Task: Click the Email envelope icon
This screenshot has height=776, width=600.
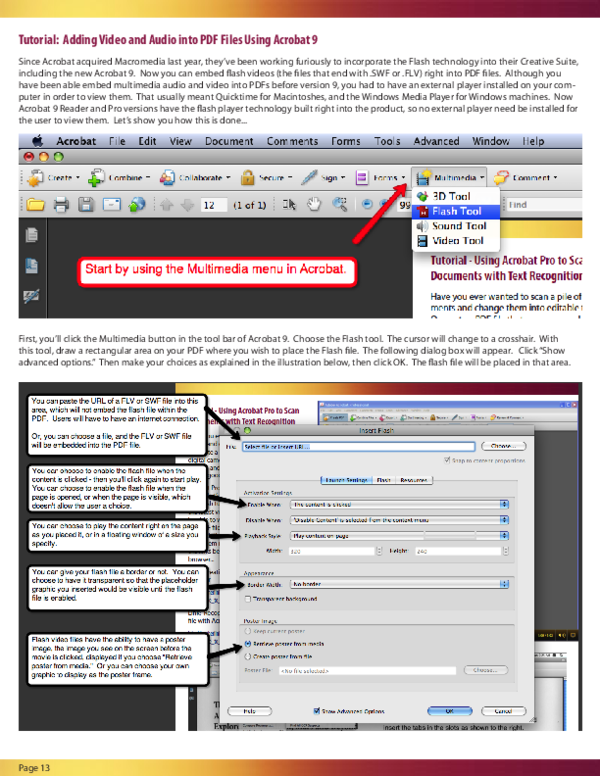Action: [x=112, y=204]
